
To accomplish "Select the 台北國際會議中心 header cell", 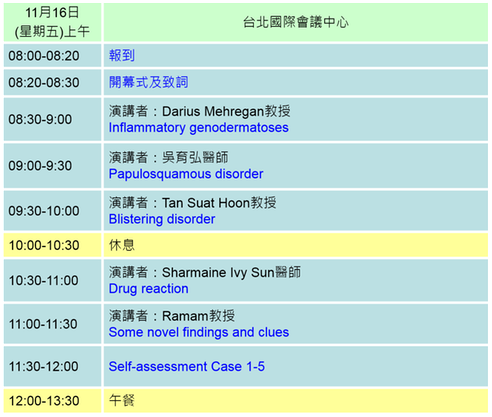I will tap(296, 22).
